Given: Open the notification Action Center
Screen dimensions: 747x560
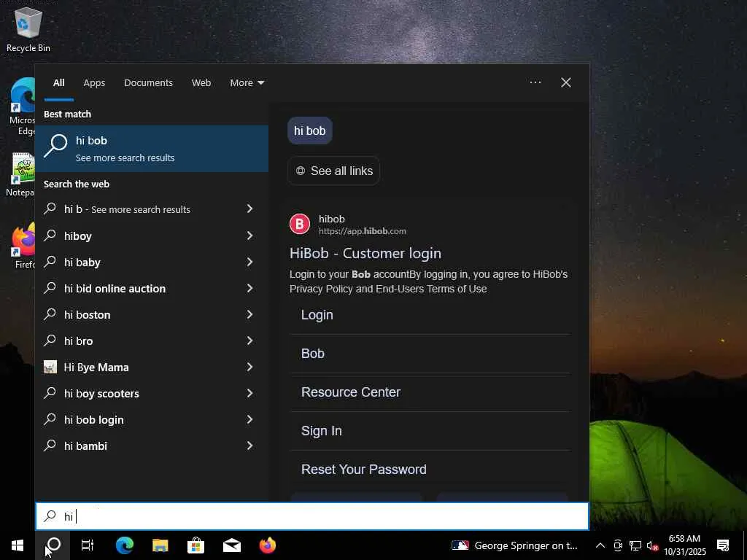Looking at the screenshot, I should tap(723, 545).
